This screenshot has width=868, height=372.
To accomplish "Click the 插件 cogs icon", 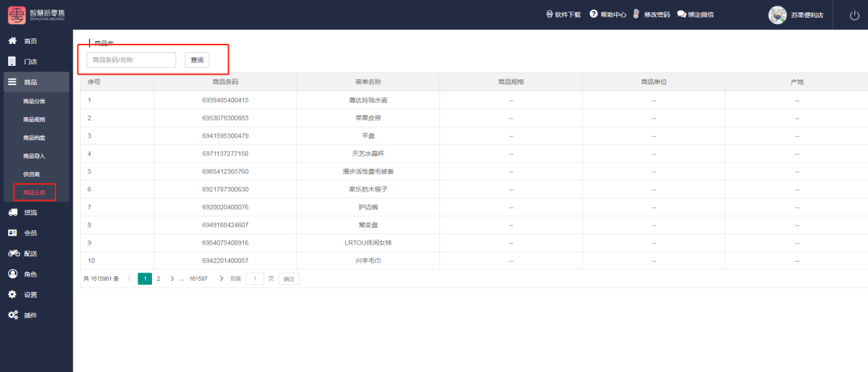I will click(13, 315).
